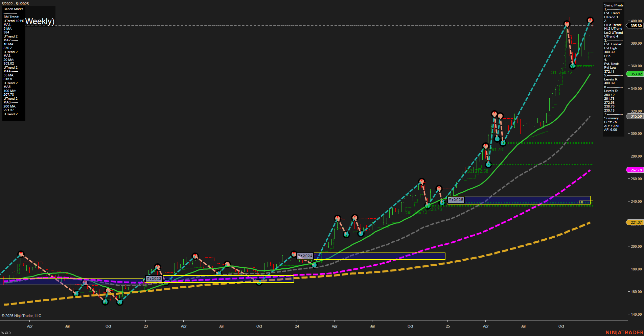Click the 5/2022 - 51/2025 date range label

point(15,3)
